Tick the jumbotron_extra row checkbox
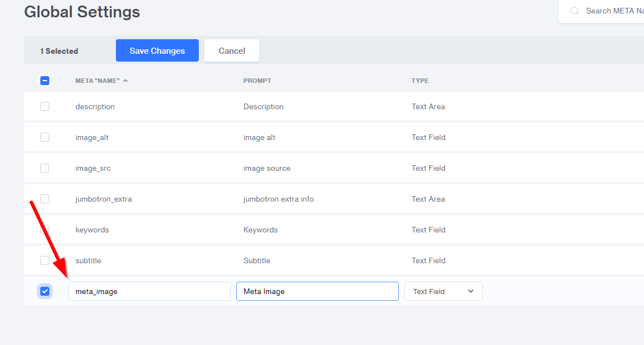Screen dimensions: 644x345 pos(45,199)
